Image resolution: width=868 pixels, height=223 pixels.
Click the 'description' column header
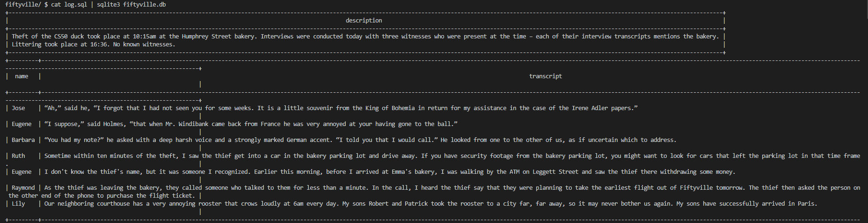click(364, 21)
